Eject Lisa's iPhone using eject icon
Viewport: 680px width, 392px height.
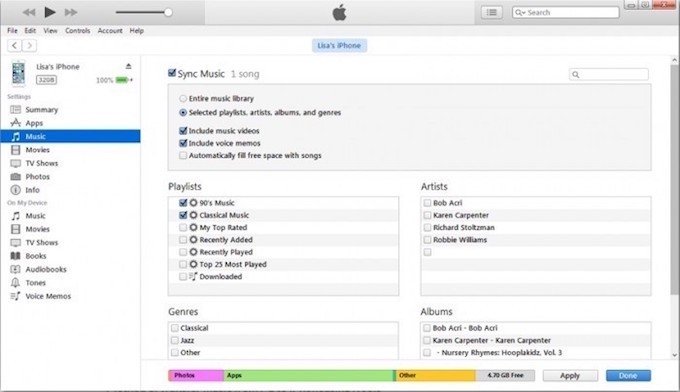[x=128, y=66]
